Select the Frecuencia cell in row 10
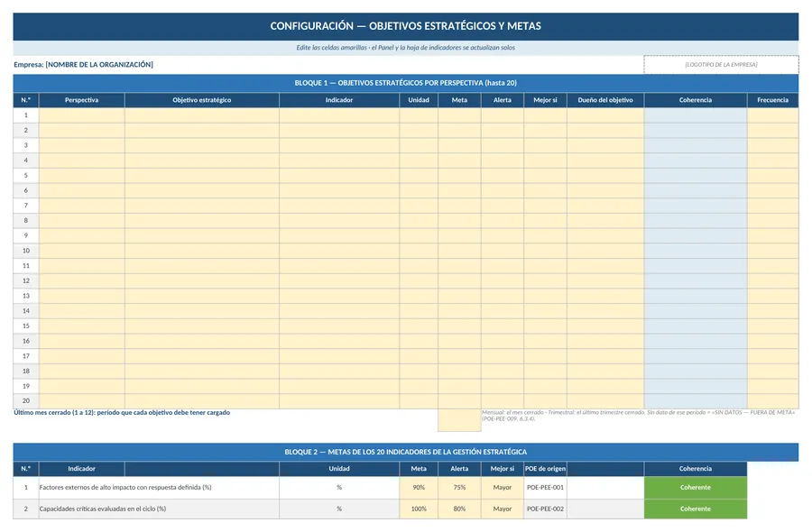This screenshot has width=812, height=532. pos(772,251)
